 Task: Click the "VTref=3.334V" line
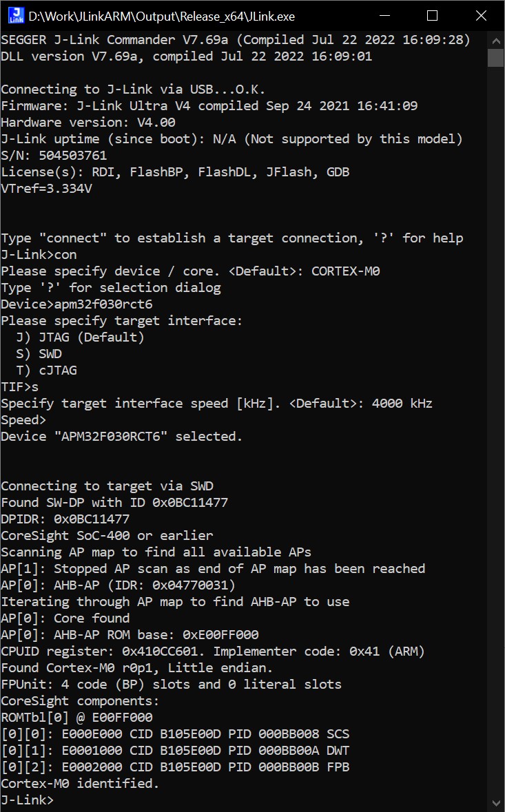coord(46,189)
